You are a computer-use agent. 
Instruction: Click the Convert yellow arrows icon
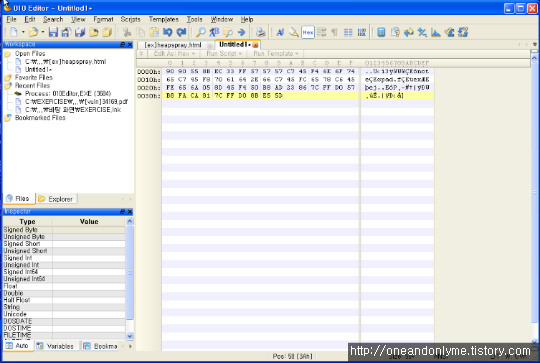coord(408,32)
